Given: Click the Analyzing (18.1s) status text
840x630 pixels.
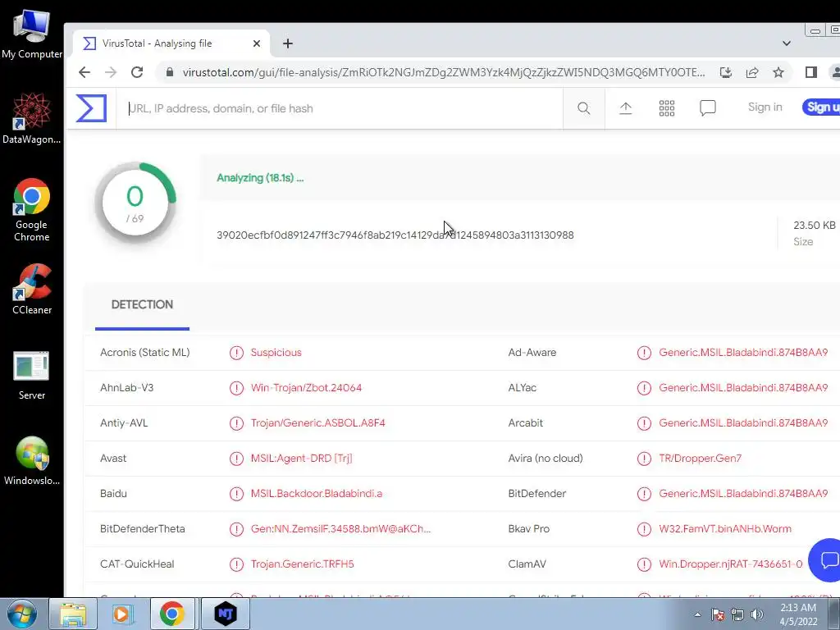Looking at the screenshot, I should (260, 178).
